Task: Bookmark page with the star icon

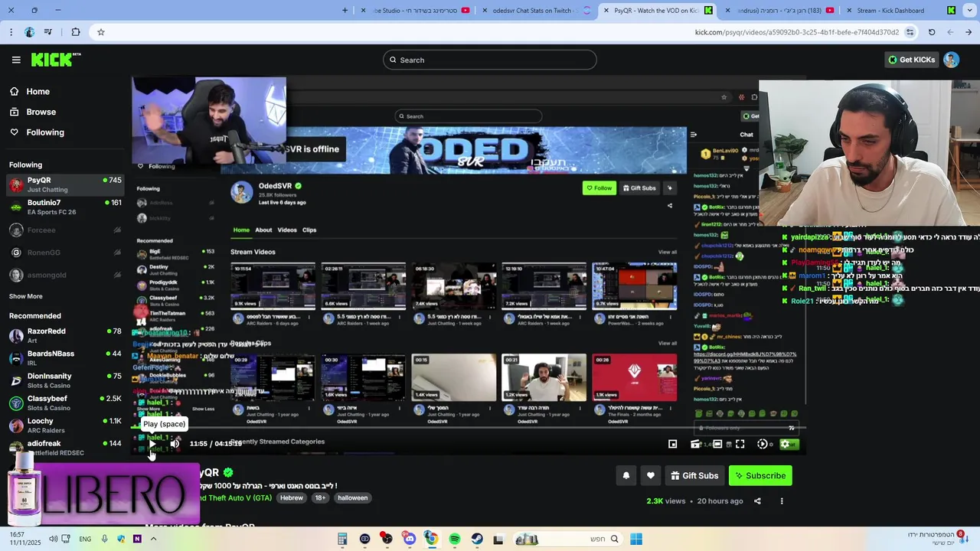Action: pyautogui.click(x=100, y=32)
